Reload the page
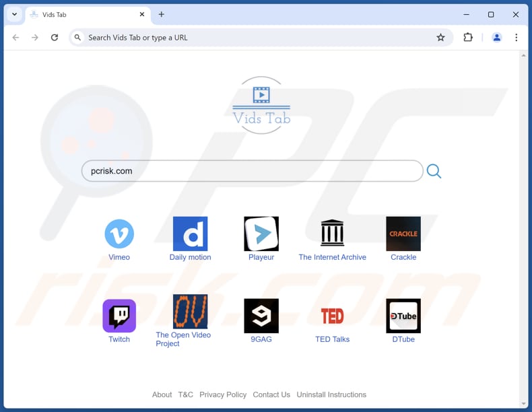Screen dimensions: 532x412 point(55,37)
